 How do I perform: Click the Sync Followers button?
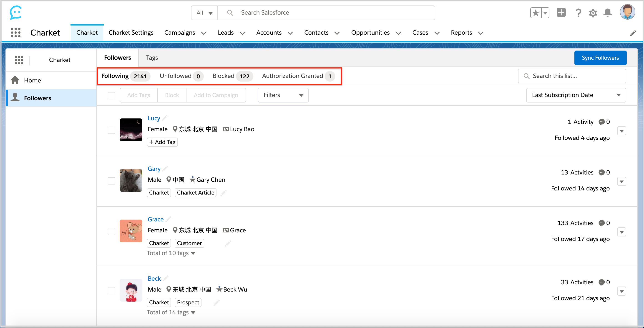coord(600,58)
